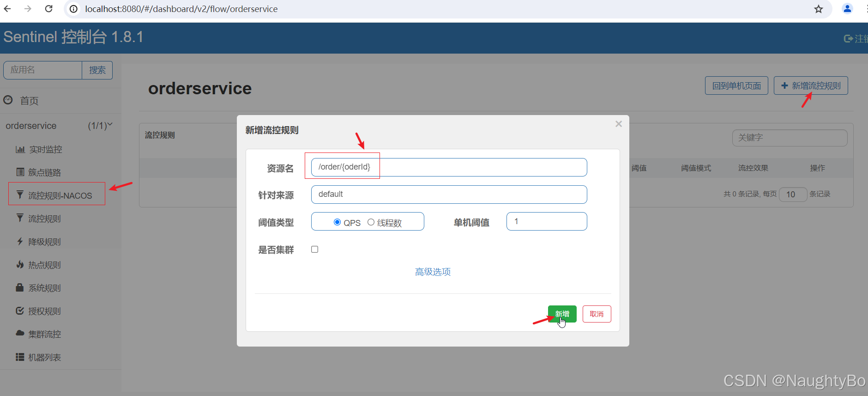This screenshot has width=868, height=396.
Task: Click the filter icon for 流控规则
Action: coord(20,218)
